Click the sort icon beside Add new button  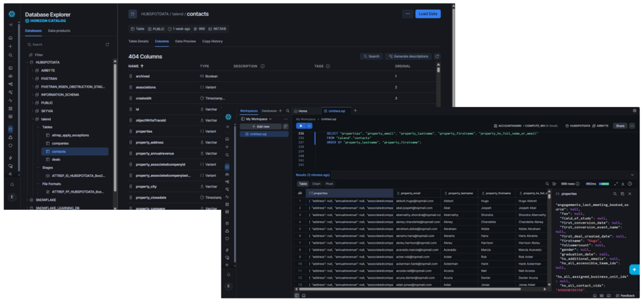(x=286, y=127)
